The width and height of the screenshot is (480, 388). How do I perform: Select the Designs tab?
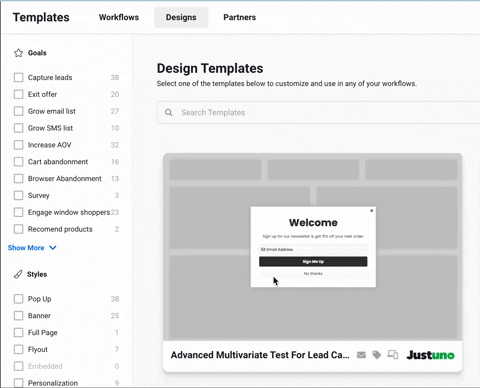(181, 17)
